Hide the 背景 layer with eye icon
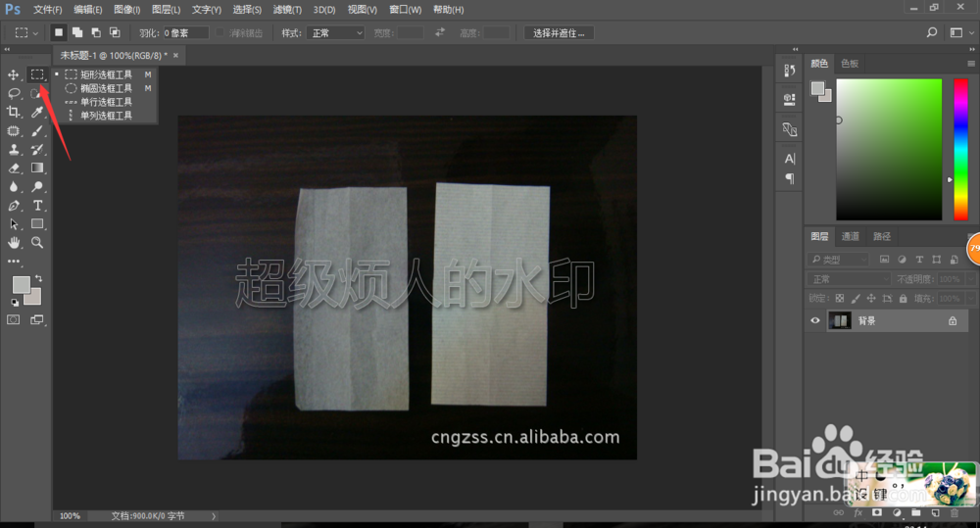Viewport: 980px width, 528px height. [815, 320]
